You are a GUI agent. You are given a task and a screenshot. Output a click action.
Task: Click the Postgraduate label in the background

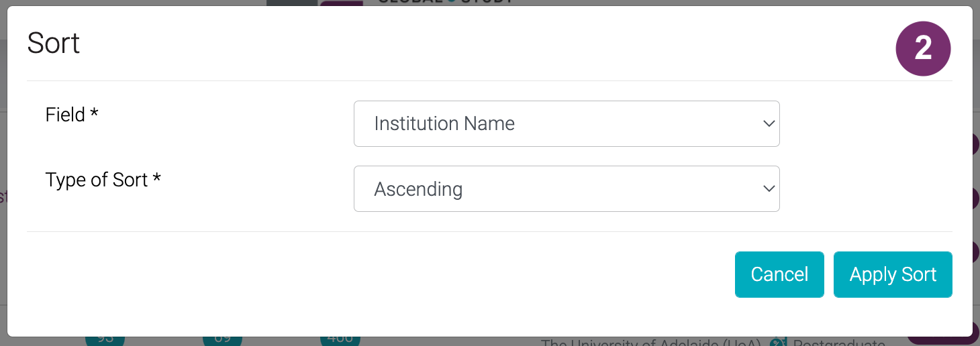coord(838,343)
